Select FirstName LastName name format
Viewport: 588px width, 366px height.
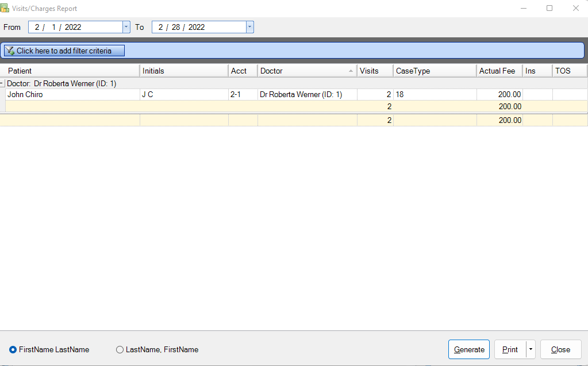(x=13, y=349)
